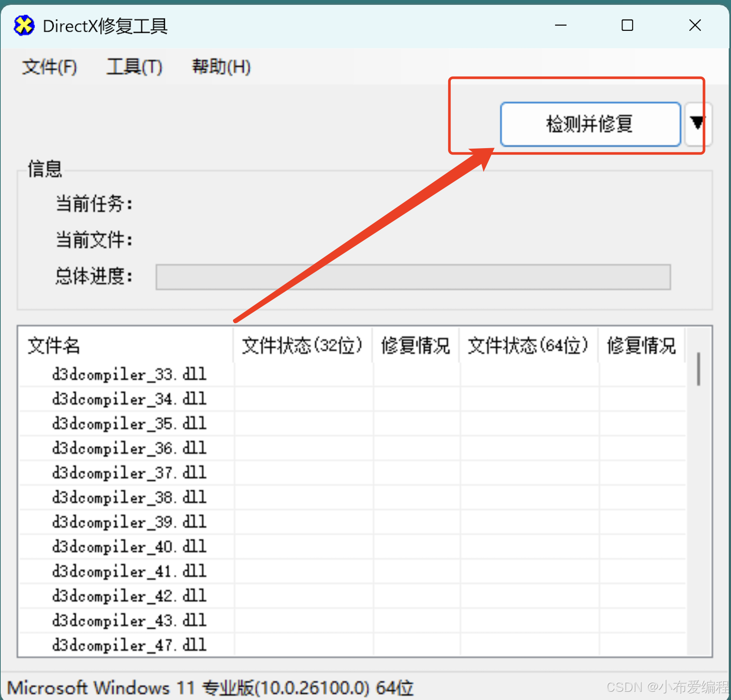Click the 修复情况 header after 64位 column
The width and height of the screenshot is (731, 700).
[x=641, y=345]
